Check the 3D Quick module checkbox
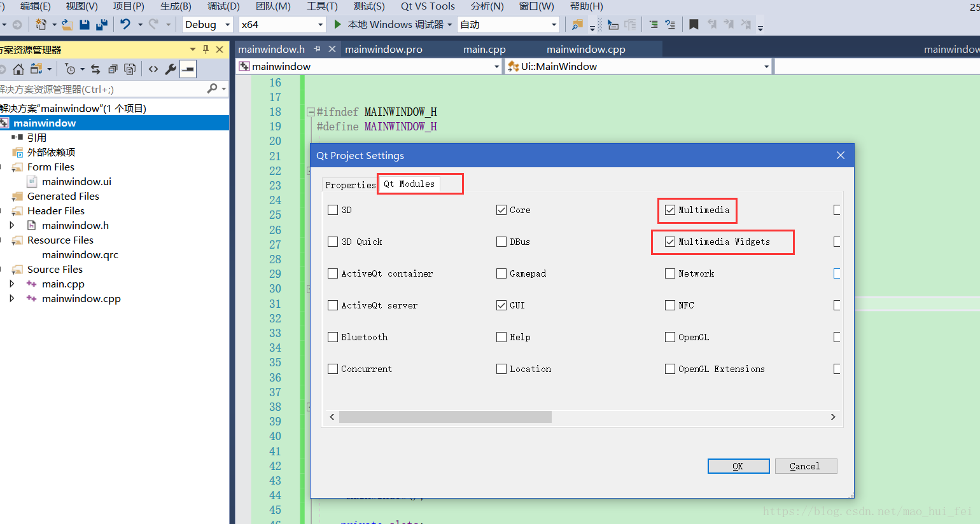The height and width of the screenshot is (524, 980). (333, 242)
